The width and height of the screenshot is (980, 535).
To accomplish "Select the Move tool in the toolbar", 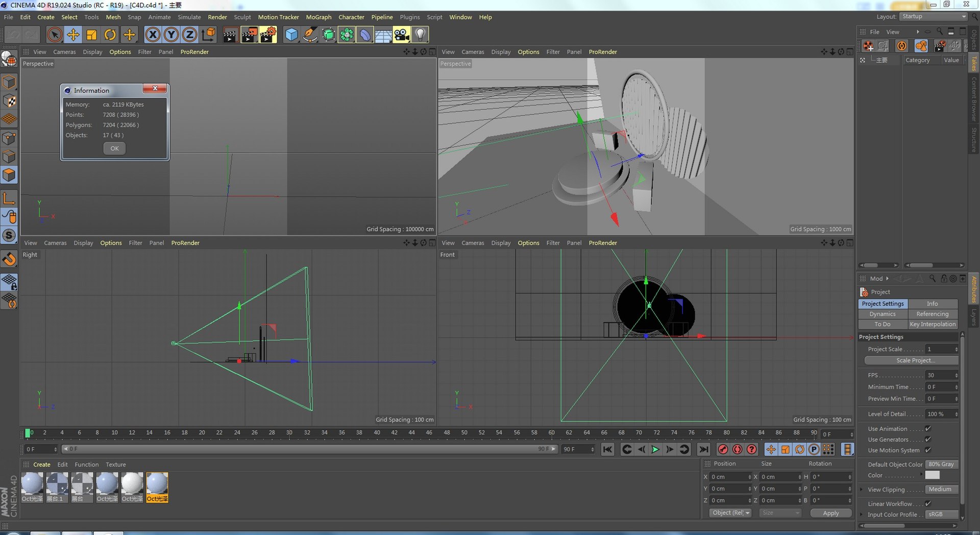I will tap(73, 35).
